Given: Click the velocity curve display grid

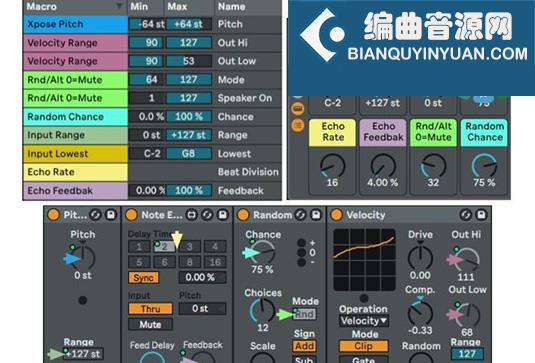Looking at the screenshot, I should pyautogui.click(x=364, y=260).
